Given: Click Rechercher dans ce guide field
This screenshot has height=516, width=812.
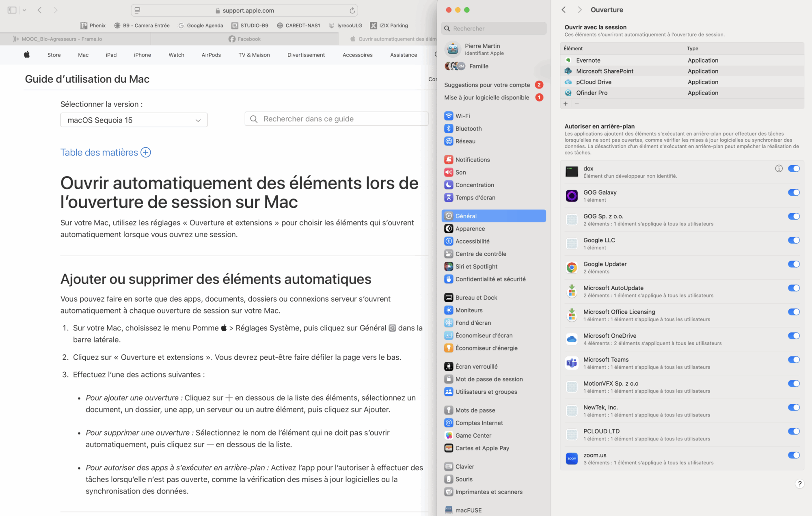Looking at the screenshot, I should pos(336,119).
